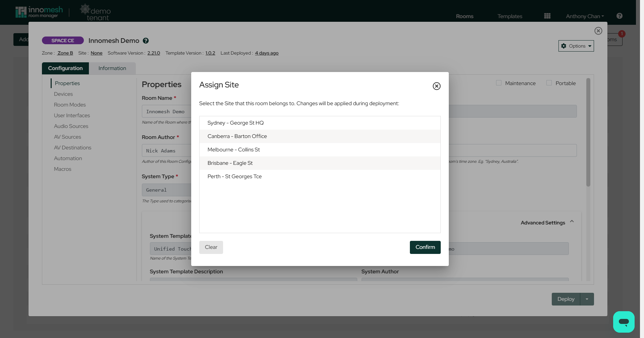The height and width of the screenshot is (338, 644).
Task: Select Canberra - Barton Office site
Action: click(x=320, y=136)
